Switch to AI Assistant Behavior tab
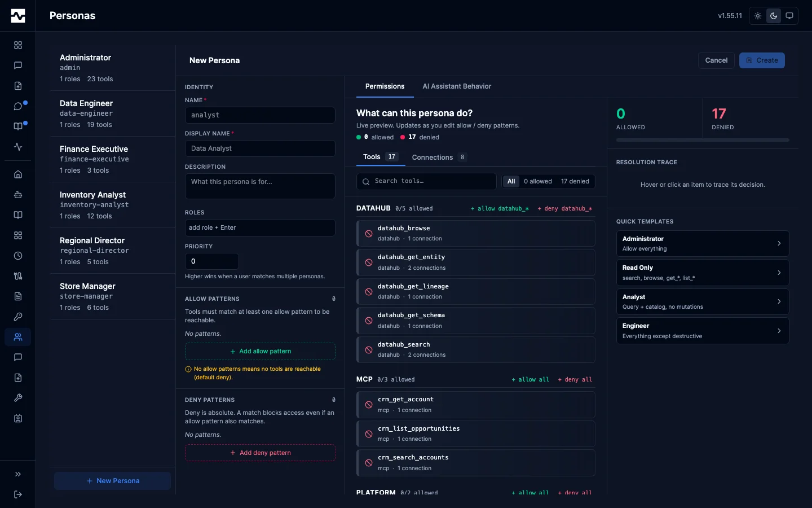812x508 pixels. tap(457, 86)
